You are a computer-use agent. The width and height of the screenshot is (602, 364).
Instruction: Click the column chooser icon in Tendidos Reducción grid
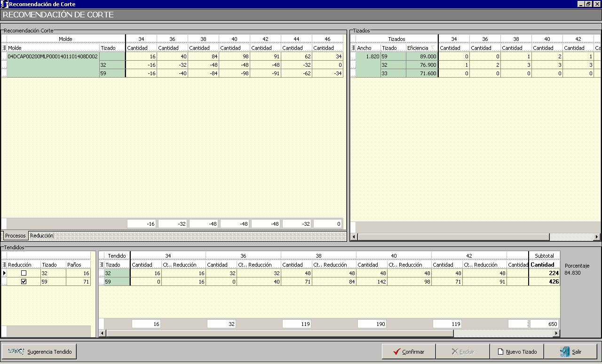point(4,265)
